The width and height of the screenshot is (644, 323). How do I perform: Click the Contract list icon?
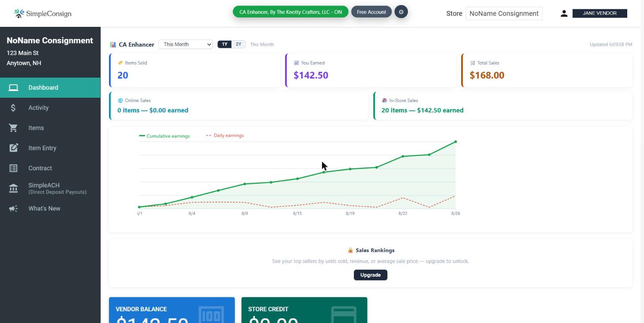tap(13, 168)
